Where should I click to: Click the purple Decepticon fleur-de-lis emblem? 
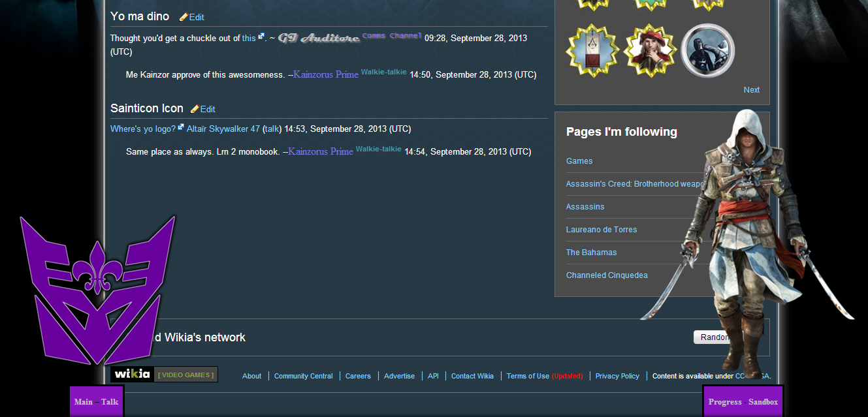(x=98, y=290)
